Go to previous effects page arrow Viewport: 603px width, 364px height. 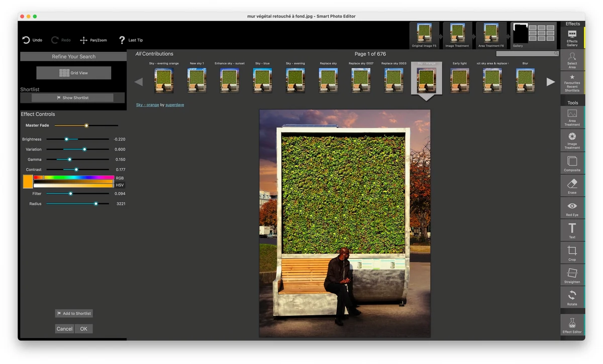(139, 82)
